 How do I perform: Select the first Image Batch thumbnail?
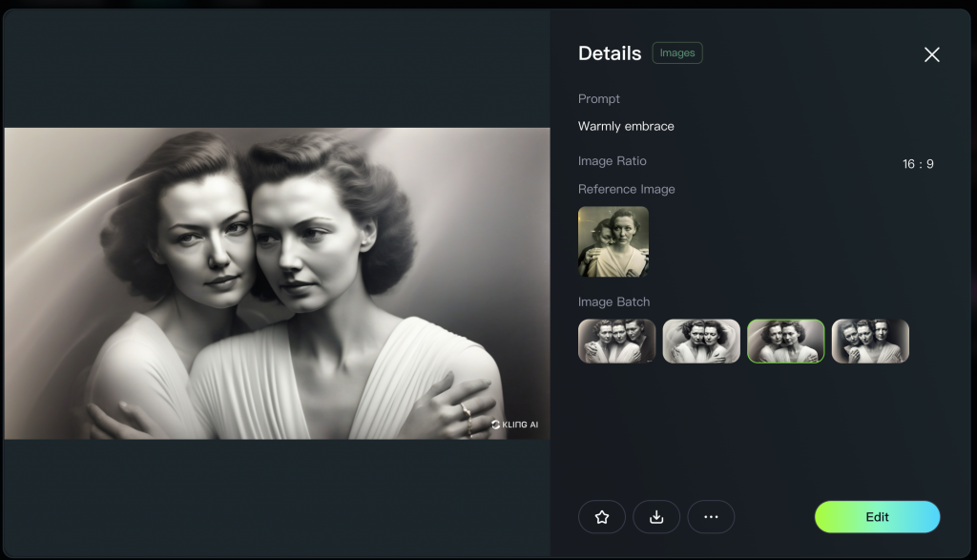pos(617,342)
